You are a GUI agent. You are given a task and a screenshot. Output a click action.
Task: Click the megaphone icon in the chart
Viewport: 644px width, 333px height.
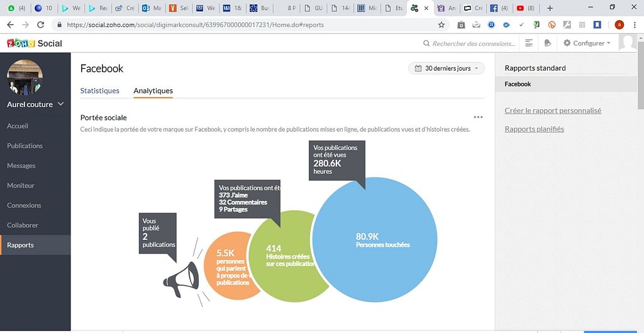click(181, 281)
